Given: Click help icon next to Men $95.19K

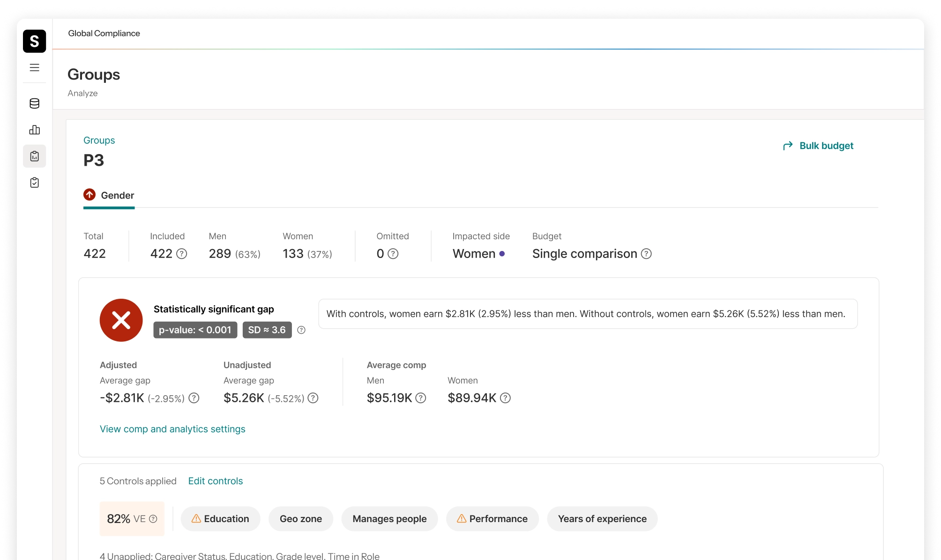Looking at the screenshot, I should (421, 398).
